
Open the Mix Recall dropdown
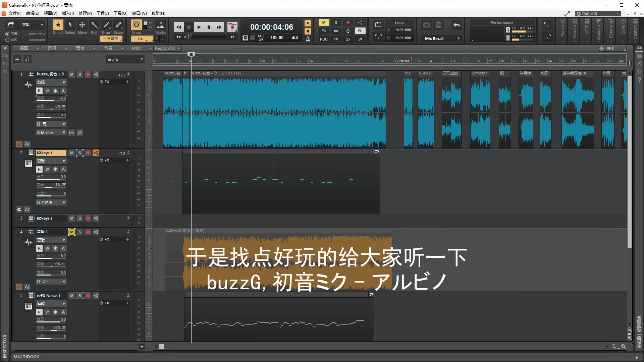pyautogui.click(x=442, y=39)
